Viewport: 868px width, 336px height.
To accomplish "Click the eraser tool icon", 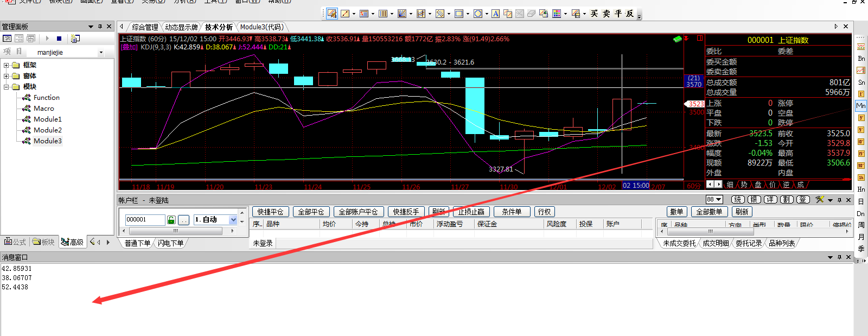I will 532,14.
